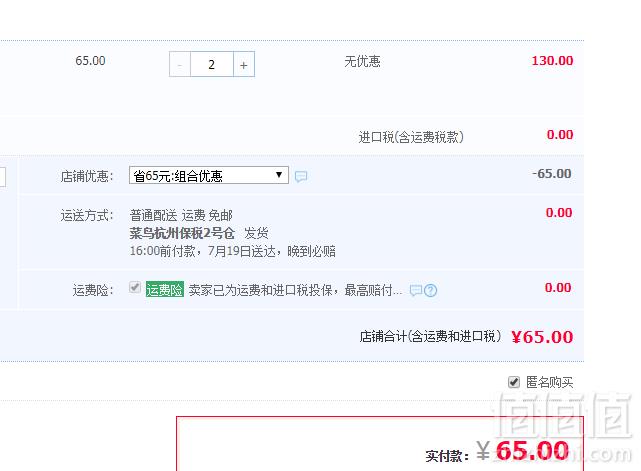Increase quantity with the plus button
Viewport: 641px width, 471px height.
(x=244, y=64)
